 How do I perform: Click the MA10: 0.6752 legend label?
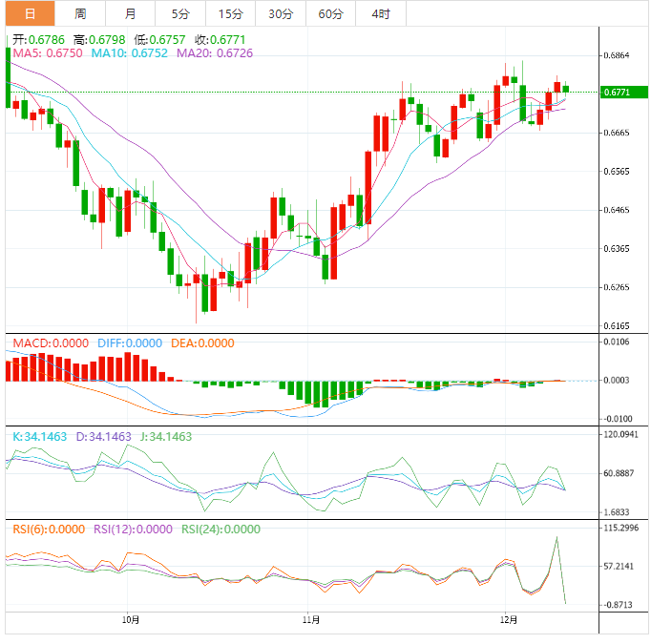(130, 53)
